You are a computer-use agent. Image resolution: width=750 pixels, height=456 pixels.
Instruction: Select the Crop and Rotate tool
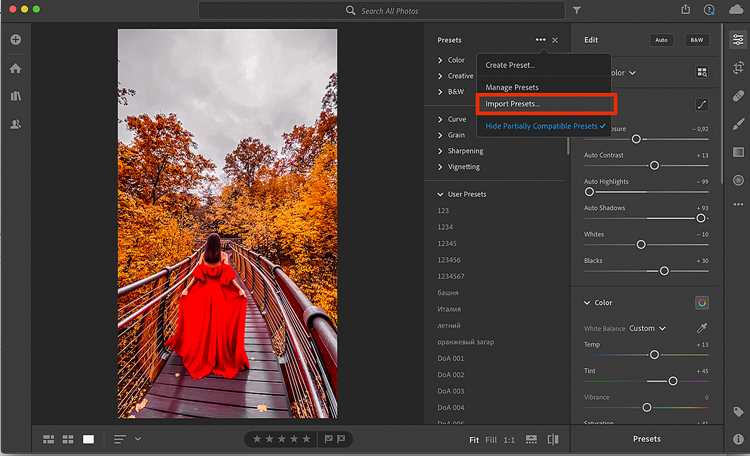(738, 67)
